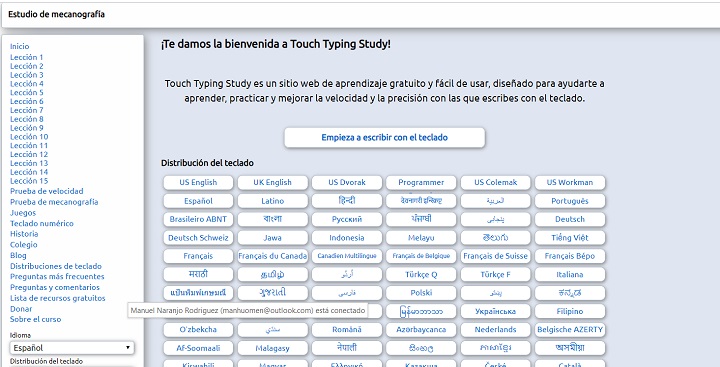Select Português keyboard layout
This screenshot has width=720, height=367.
tap(570, 201)
